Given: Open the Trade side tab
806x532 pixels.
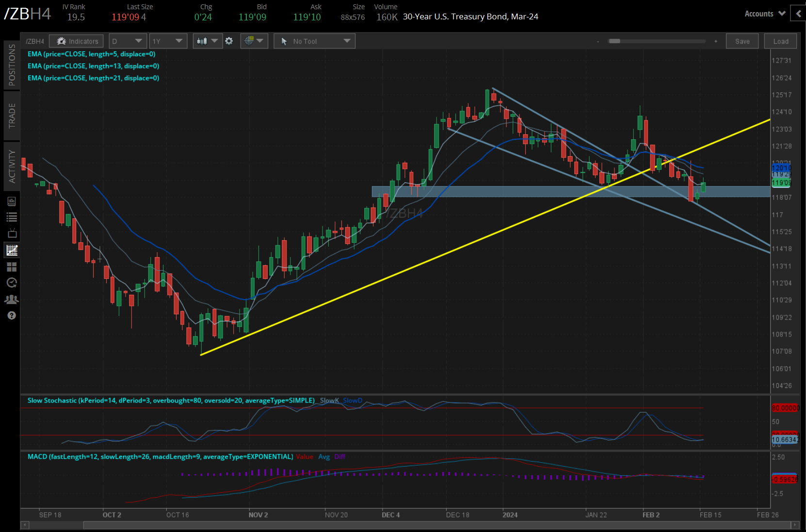Looking at the screenshot, I should coord(12,115).
